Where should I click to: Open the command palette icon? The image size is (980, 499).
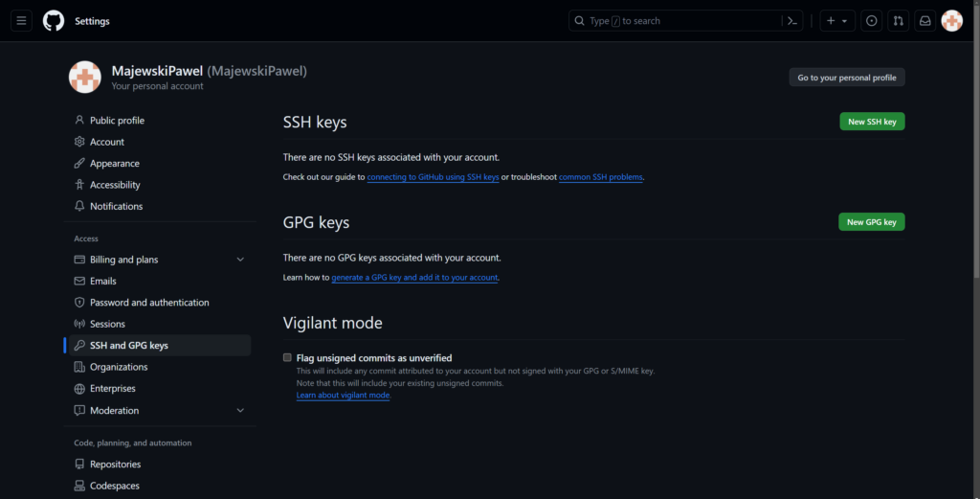click(792, 21)
